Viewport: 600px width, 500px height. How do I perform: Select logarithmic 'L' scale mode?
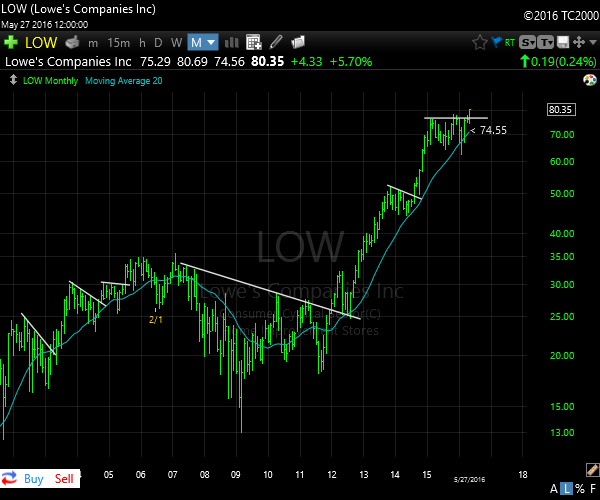click(x=567, y=489)
